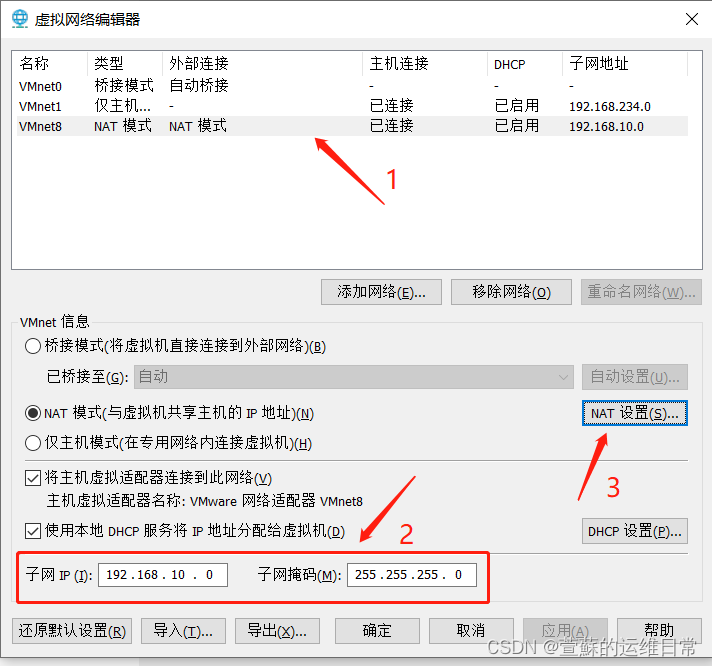Click 已启用 DHCP cell in VMnet1 row
712x666 pixels.
[x=517, y=106]
